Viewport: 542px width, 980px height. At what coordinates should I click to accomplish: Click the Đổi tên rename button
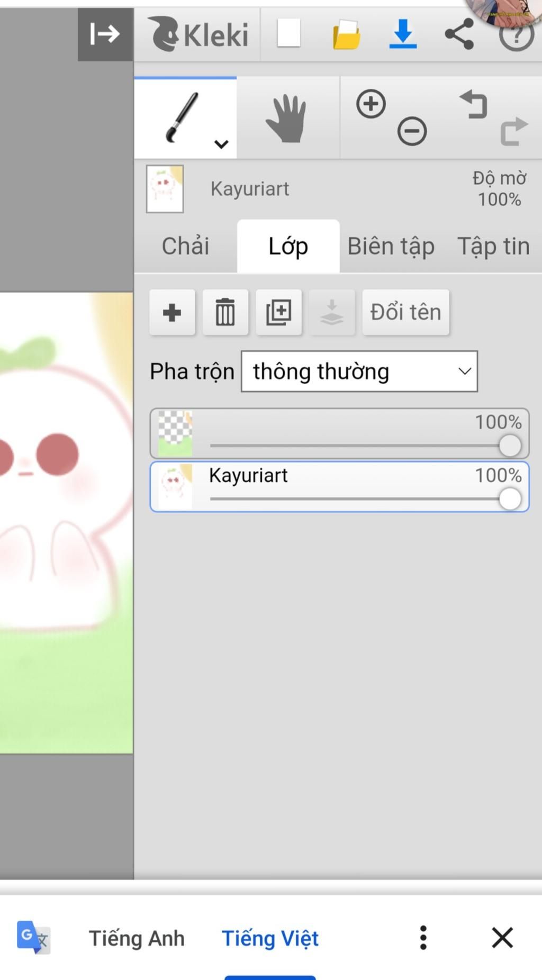point(406,312)
